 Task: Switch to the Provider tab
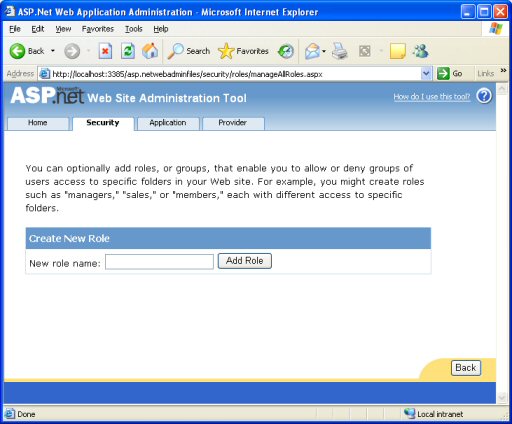click(233, 123)
